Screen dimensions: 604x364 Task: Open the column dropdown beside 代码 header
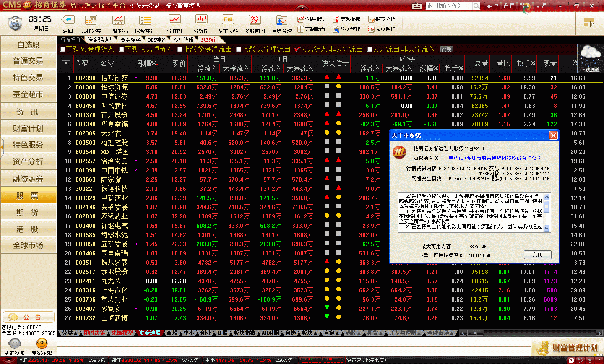click(x=66, y=63)
